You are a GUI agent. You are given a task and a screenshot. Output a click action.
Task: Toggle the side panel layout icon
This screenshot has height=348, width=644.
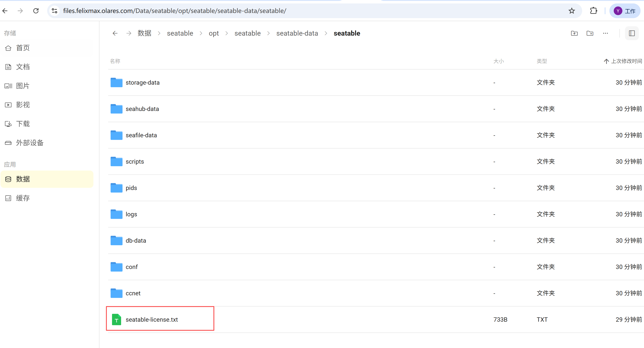click(632, 33)
